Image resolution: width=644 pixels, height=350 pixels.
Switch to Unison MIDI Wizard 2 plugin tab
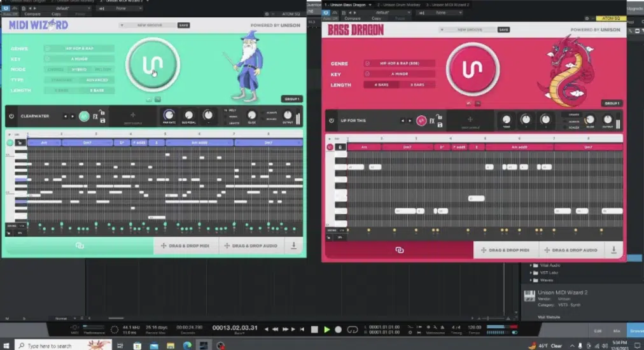(447, 5)
